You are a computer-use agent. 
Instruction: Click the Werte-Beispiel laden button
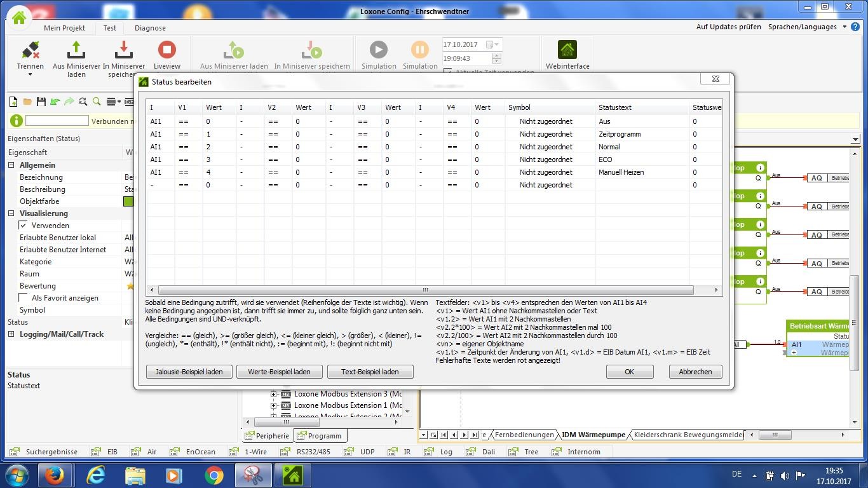tap(280, 372)
